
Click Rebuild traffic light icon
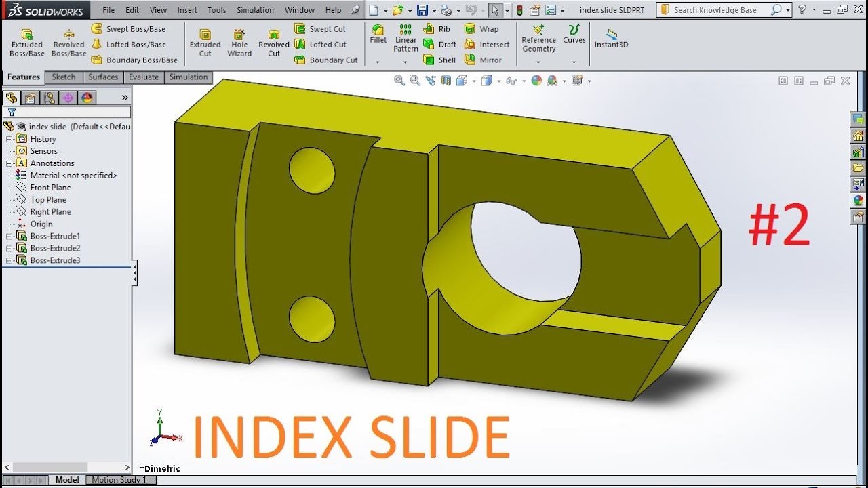point(519,10)
